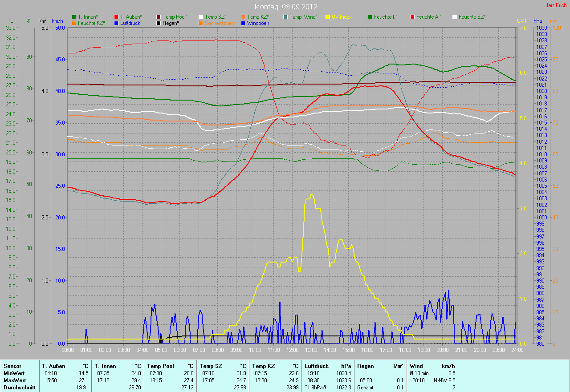Select the 'Feuchte I.*' legend label
This screenshot has width=570, height=392.
[x=386, y=17]
